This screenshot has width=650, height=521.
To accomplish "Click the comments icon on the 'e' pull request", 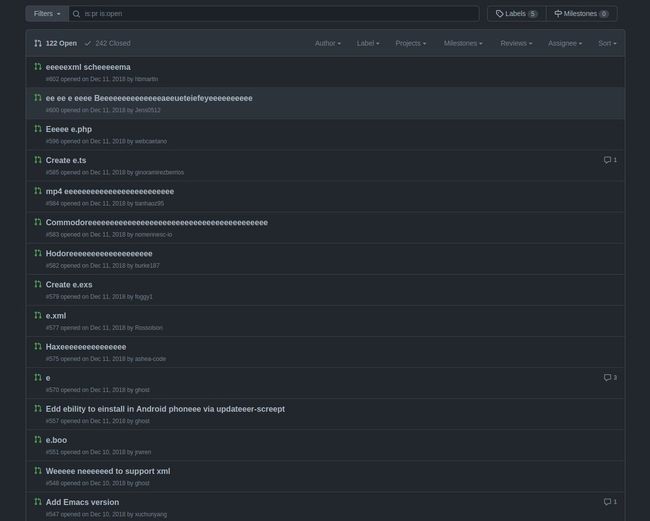I will 607,378.
